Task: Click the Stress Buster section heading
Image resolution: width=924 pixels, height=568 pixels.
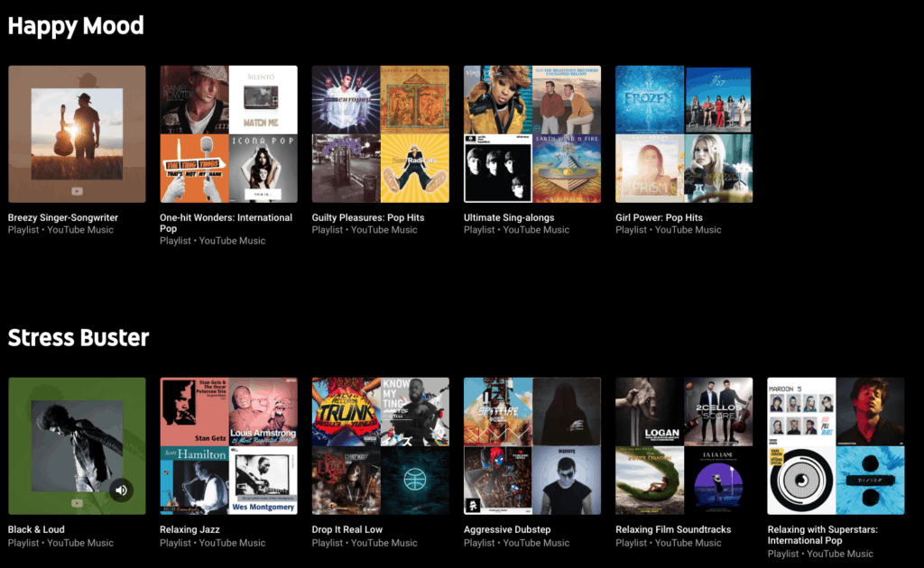Action: tap(79, 337)
